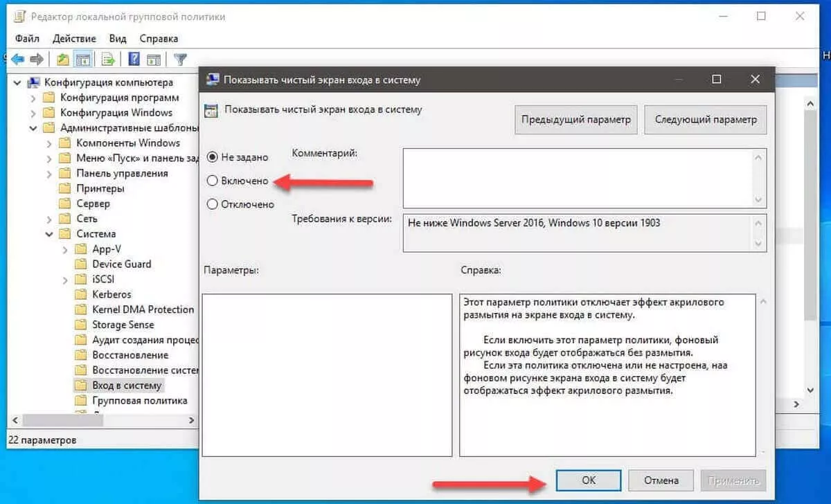Expand the App-V tree node

coord(65,249)
